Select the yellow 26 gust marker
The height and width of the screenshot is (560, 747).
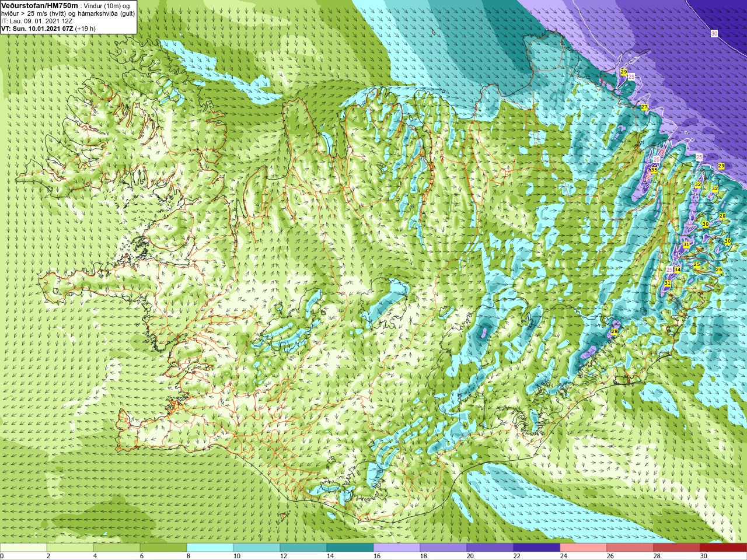coord(719,270)
